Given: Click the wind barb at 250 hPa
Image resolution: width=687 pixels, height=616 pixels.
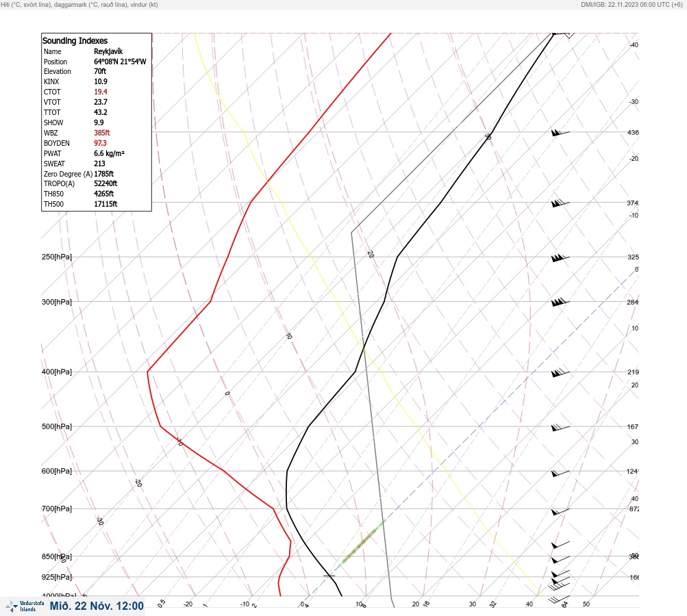Looking at the screenshot, I should point(560,258).
